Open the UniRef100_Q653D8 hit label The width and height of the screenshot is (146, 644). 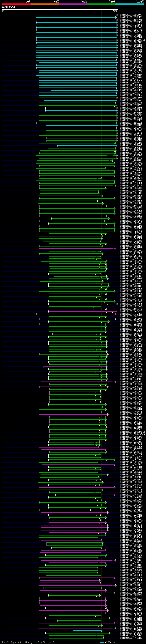click(131, 108)
